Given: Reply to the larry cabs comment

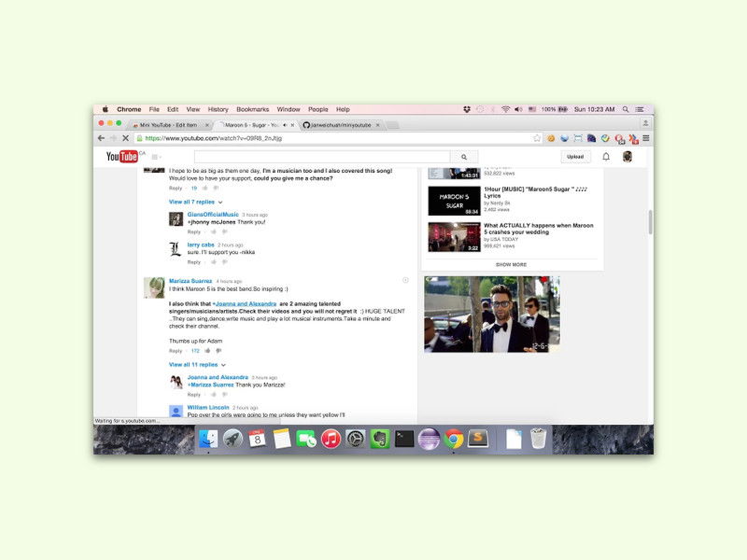Looking at the screenshot, I should click(194, 262).
